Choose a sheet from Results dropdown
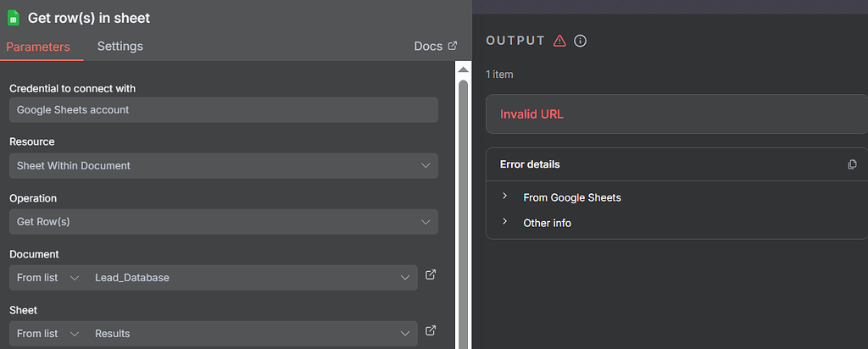The height and width of the screenshot is (349, 868). pyautogui.click(x=252, y=334)
